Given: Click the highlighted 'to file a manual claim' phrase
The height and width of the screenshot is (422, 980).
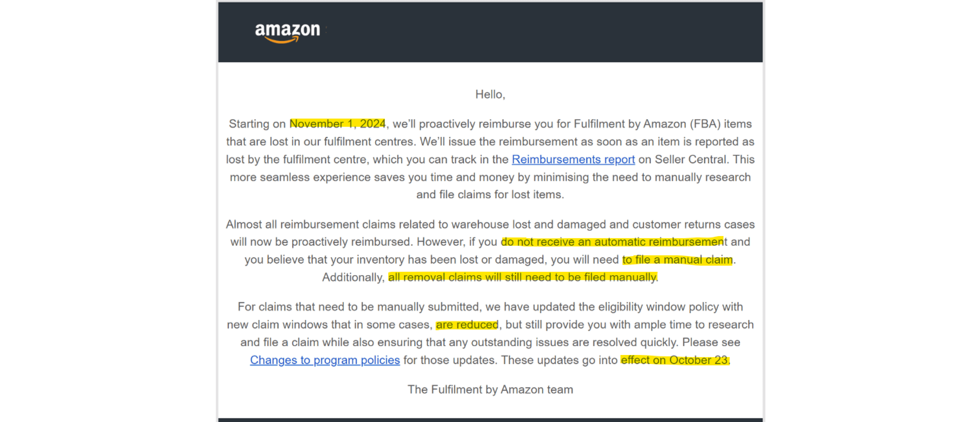Looking at the screenshot, I should (x=677, y=259).
